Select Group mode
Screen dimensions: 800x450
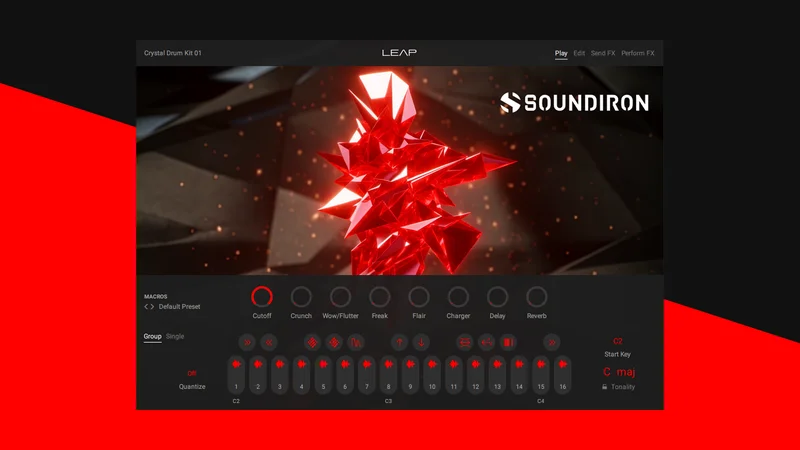coord(152,336)
